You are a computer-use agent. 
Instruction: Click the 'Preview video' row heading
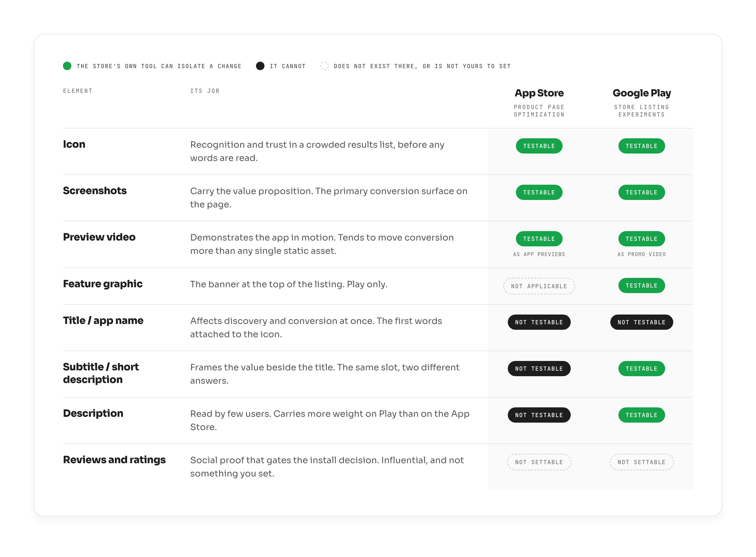point(99,237)
